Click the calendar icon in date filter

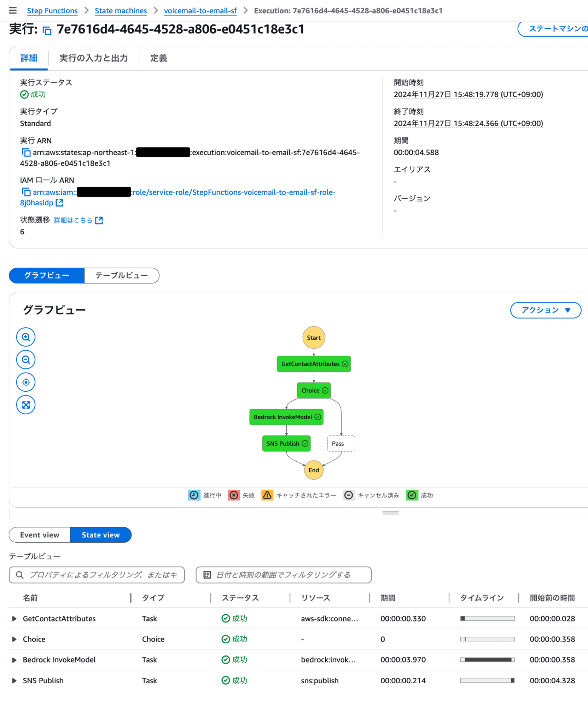tap(207, 575)
